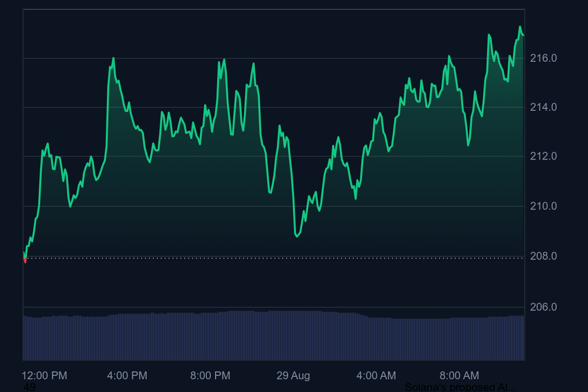
Task: Click the 4:00 AM time label
Action: 376,376
